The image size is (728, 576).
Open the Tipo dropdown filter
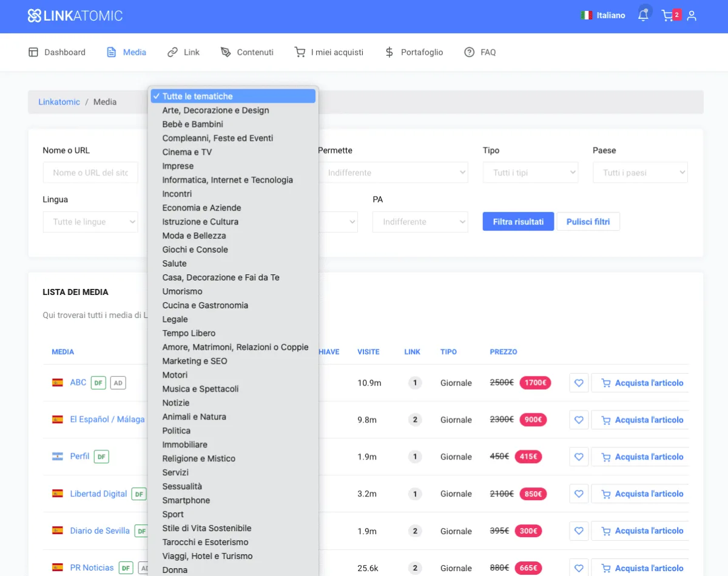[530, 173]
